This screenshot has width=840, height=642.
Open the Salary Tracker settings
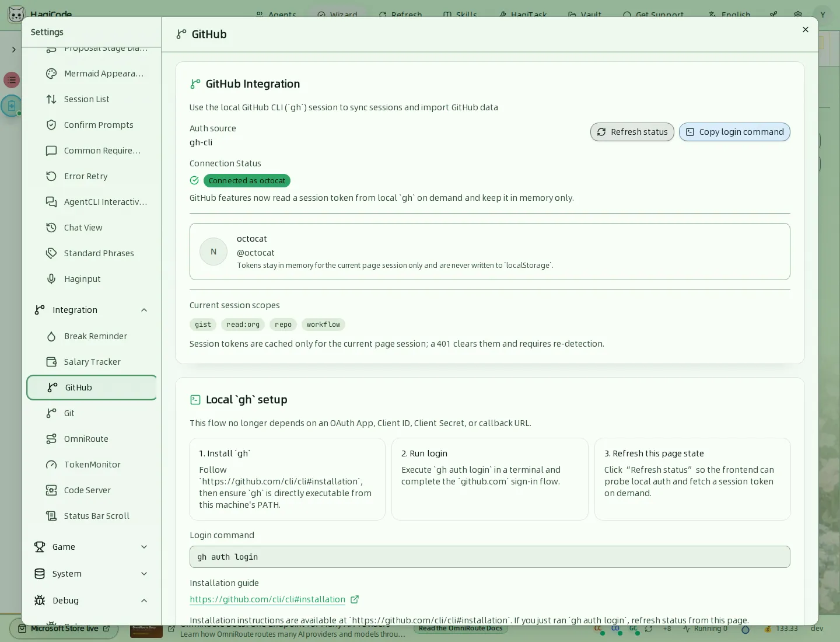(x=92, y=362)
